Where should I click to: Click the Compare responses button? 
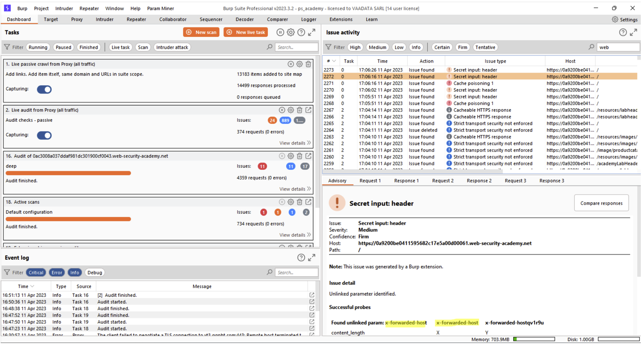pos(601,203)
